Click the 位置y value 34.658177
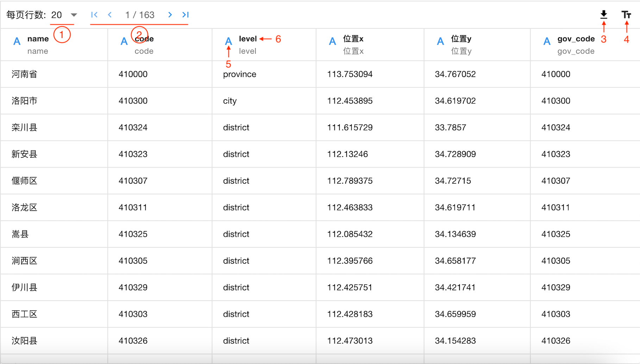The image size is (640, 364). pos(456,261)
